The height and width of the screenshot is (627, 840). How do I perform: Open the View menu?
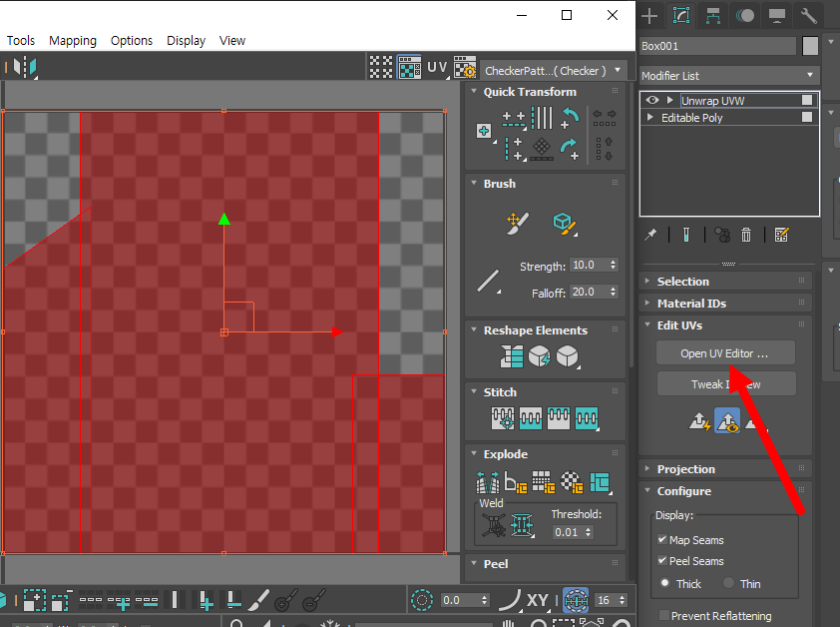(232, 40)
